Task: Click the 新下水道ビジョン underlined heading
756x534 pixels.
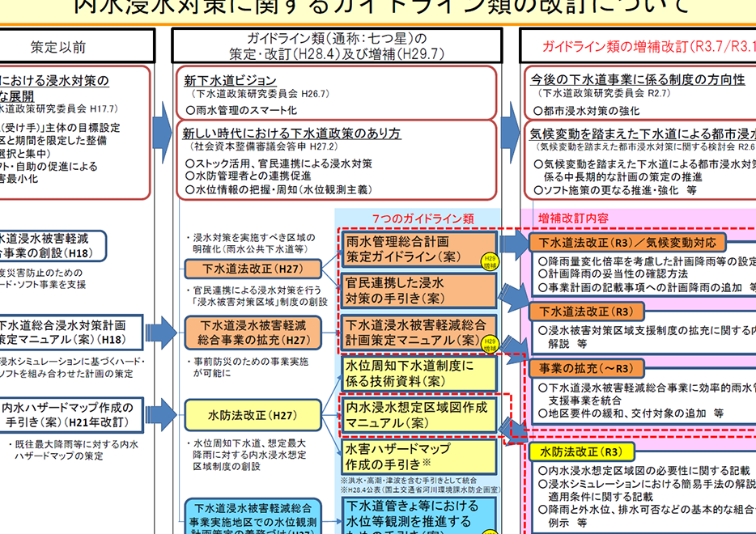Action: (x=230, y=81)
